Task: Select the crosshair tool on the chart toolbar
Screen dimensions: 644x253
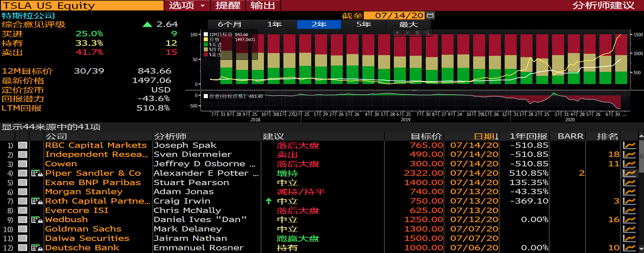Action: coord(397,33)
